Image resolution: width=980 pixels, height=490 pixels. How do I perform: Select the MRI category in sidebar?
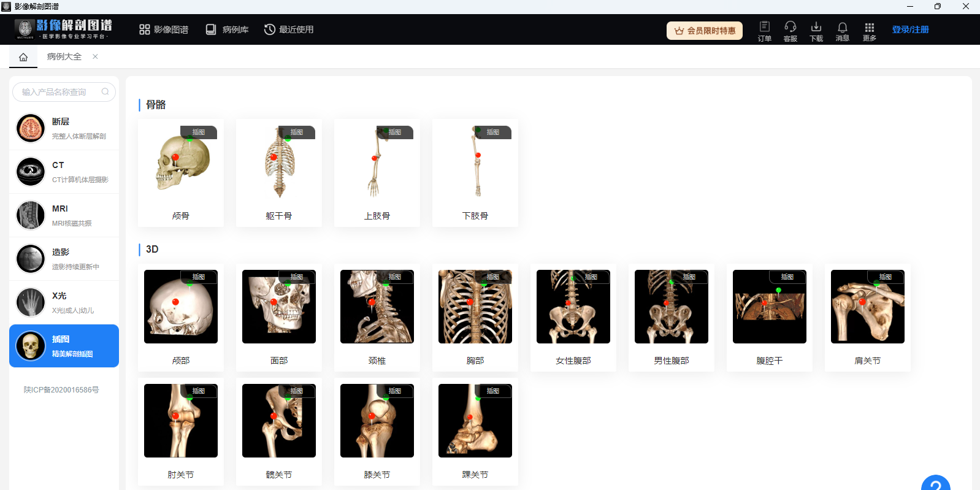pos(64,215)
